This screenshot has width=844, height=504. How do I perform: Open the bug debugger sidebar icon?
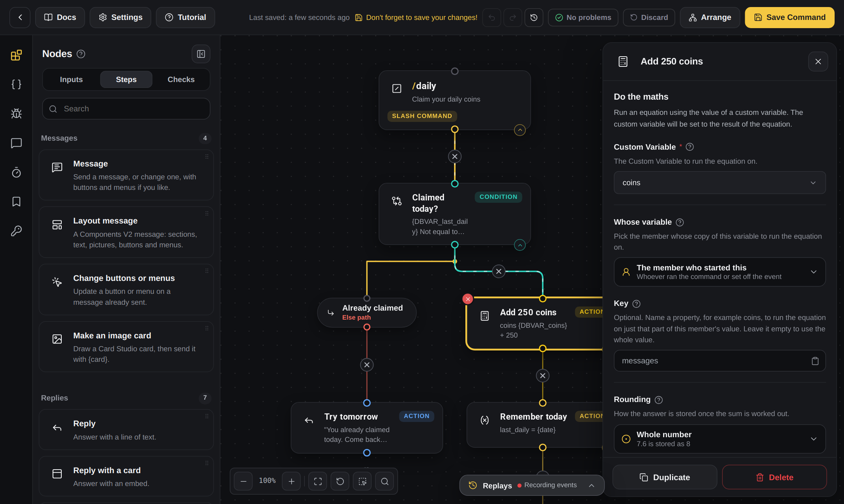[16, 114]
